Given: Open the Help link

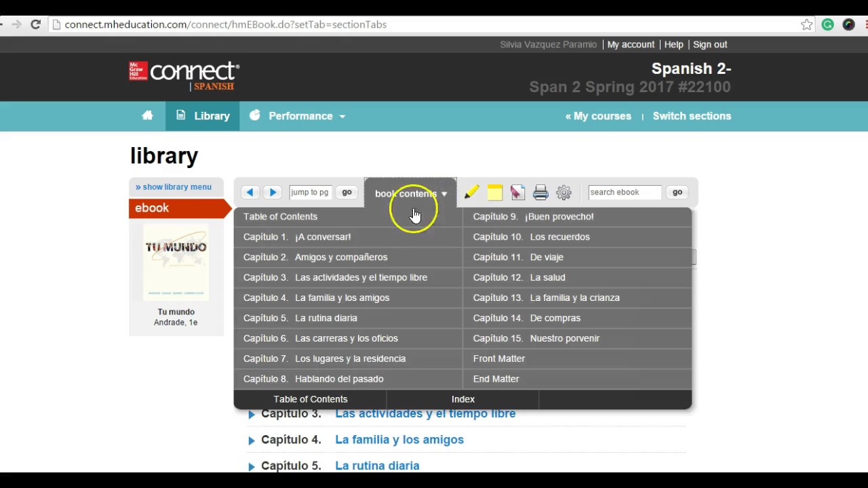Looking at the screenshot, I should 673,45.
